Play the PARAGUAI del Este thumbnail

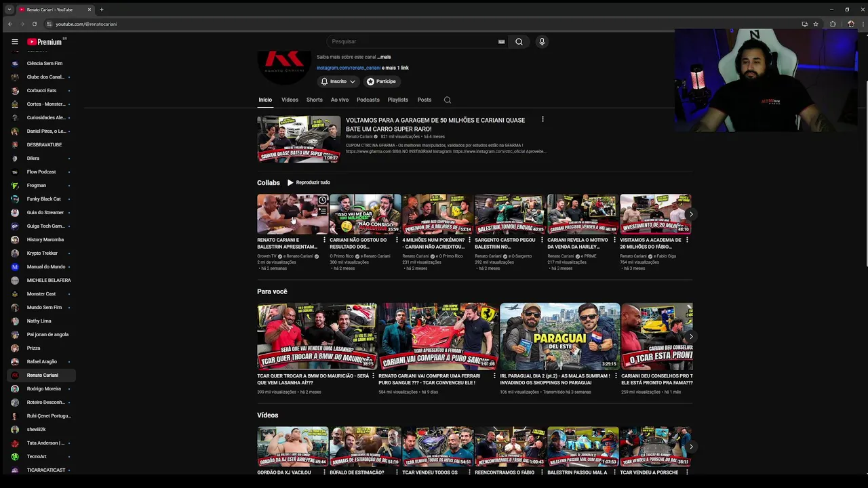coord(559,336)
